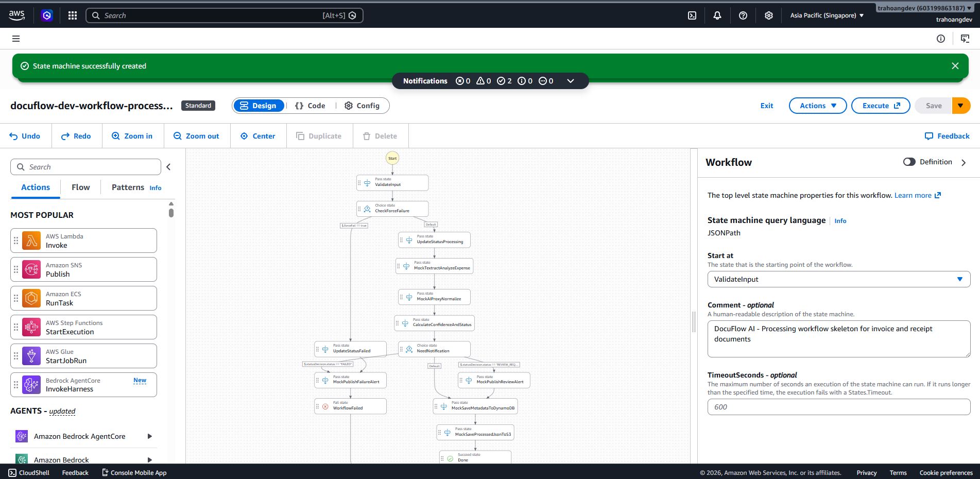Select the MockPublishReviewAlert state
This screenshot has width=980, height=479.
click(x=494, y=380)
